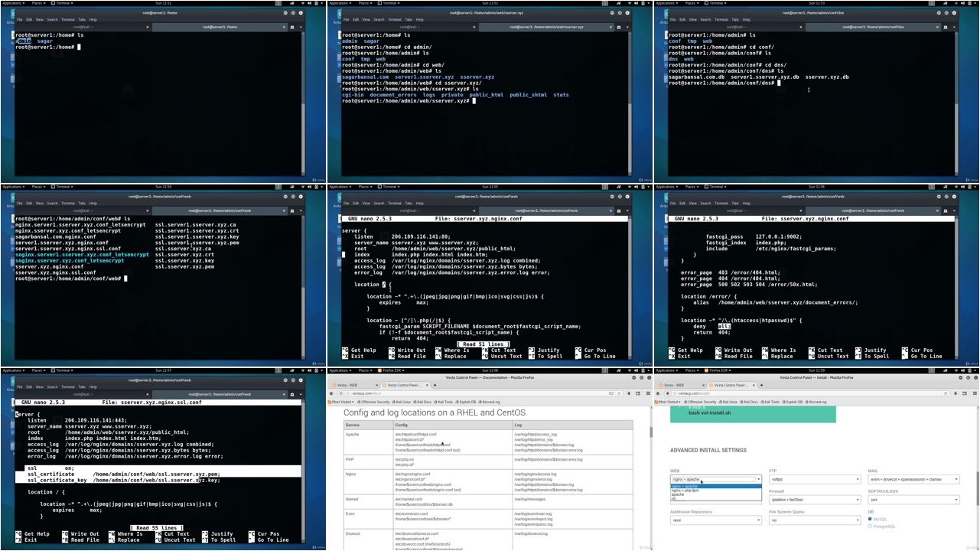Open Downloads arrow in Vesta Install window
Image resolution: width=980 pixels, height=551 pixels.
(956, 393)
